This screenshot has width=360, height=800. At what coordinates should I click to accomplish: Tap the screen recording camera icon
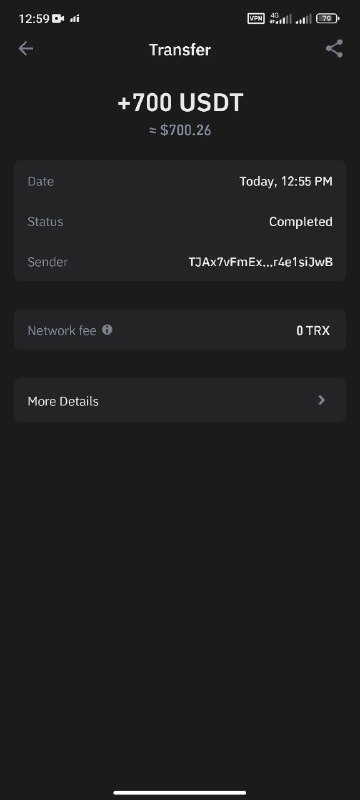tap(58, 19)
